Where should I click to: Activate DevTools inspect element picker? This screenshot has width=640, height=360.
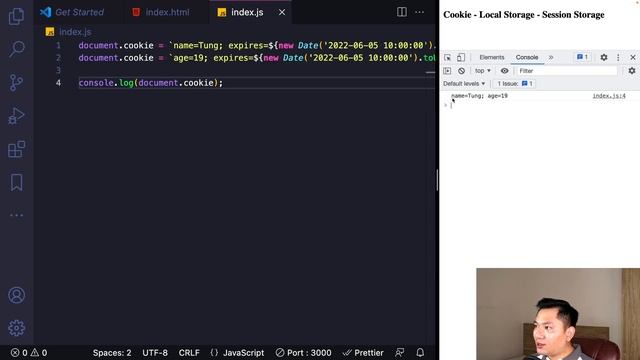click(x=447, y=58)
